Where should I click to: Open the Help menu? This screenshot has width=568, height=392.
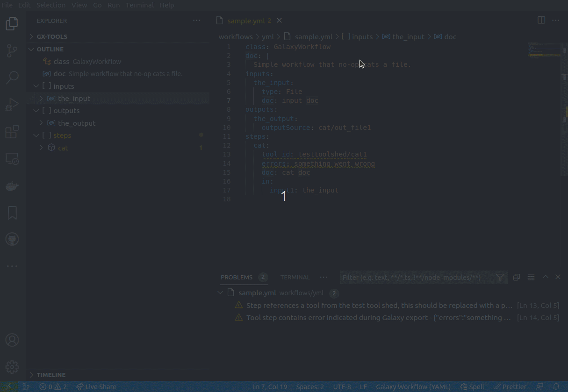pos(166,5)
